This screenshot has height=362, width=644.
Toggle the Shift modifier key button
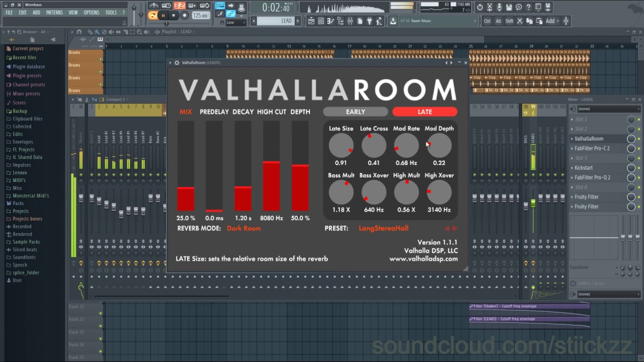(x=509, y=21)
